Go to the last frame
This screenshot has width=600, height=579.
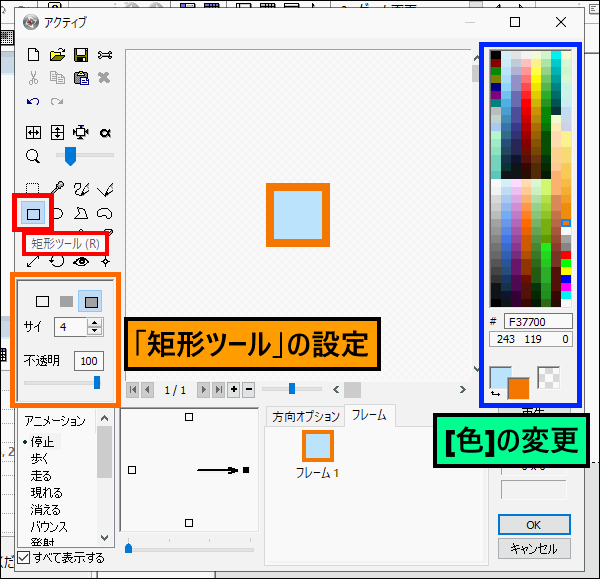click(218, 390)
